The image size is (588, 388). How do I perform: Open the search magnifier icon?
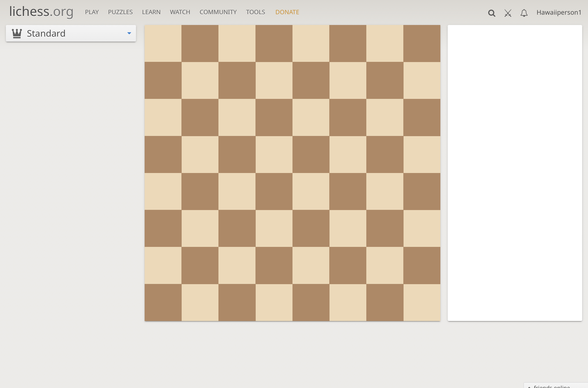click(492, 13)
